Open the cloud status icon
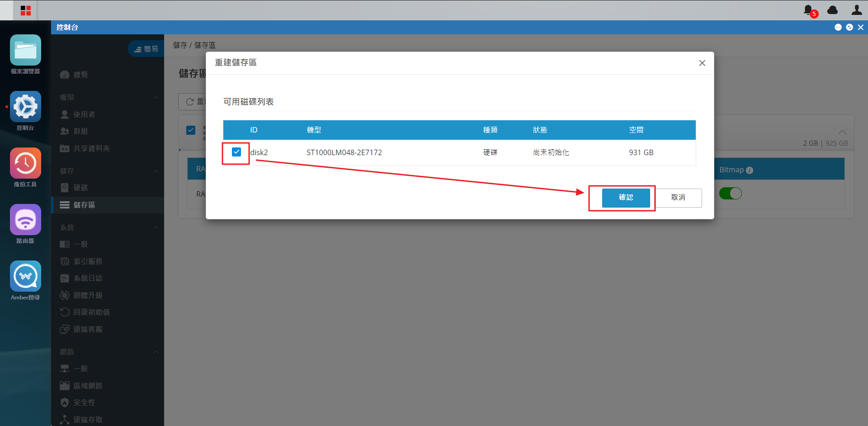The height and width of the screenshot is (426, 868). (x=832, y=10)
